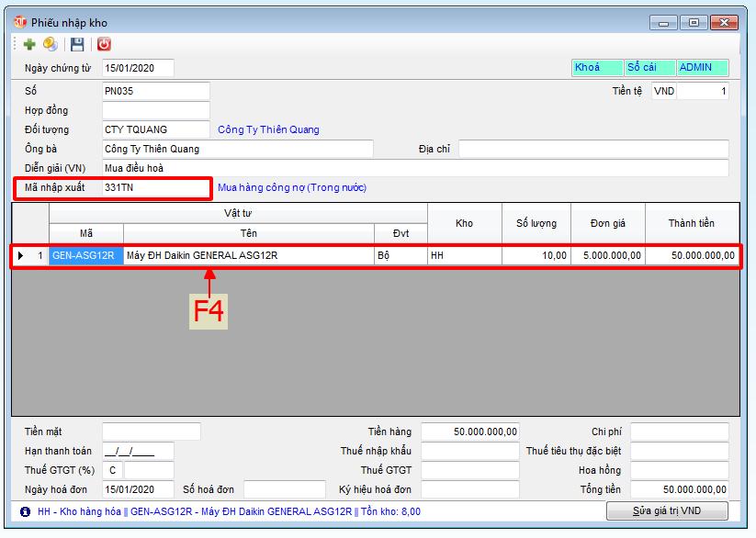Click the Mã nhập xuất field 331TN
The height and width of the screenshot is (538, 756).
[x=155, y=187]
